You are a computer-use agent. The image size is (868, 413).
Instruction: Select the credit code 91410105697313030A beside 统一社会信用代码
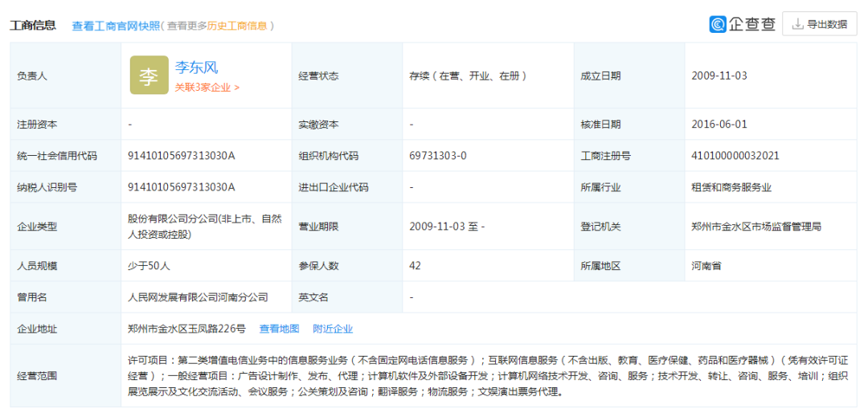click(x=182, y=156)
